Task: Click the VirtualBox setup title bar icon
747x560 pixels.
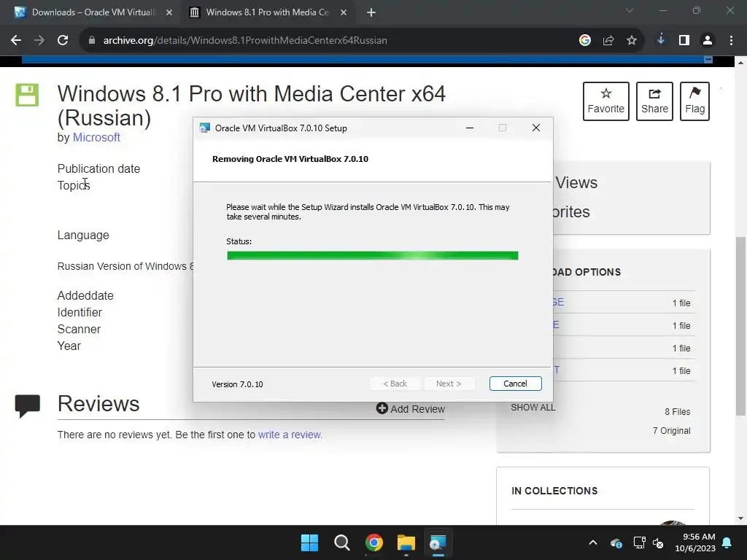Action: point(205,128)
